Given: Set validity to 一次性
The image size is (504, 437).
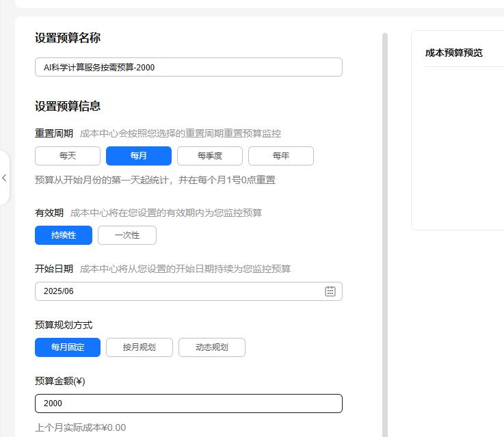Looking at the screenshot, I should pos(127,235).
